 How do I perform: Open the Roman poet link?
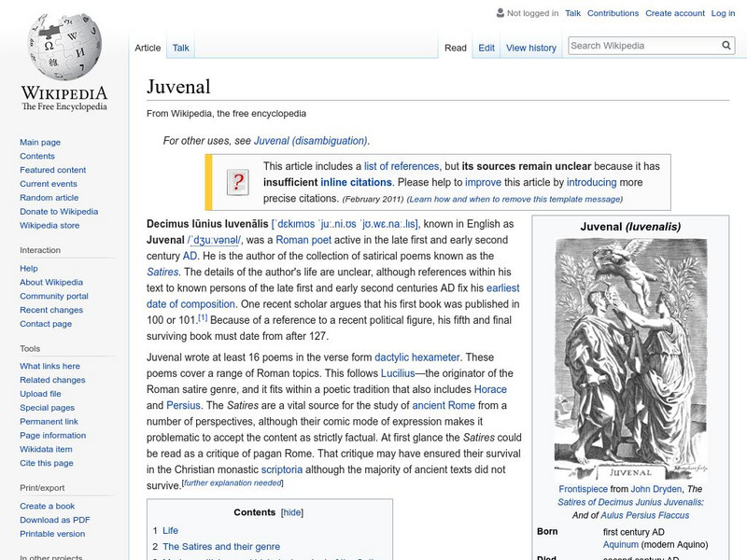point(303,240)
